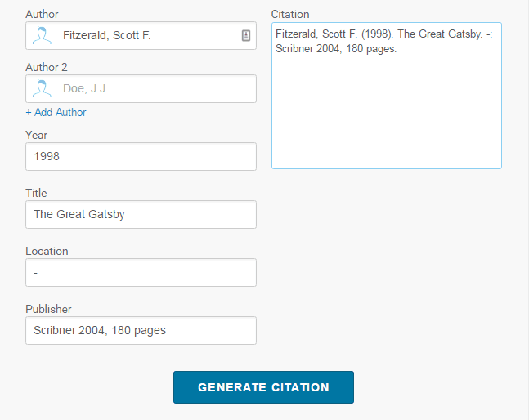Focus the Location field containing a dash

[x=141, y=272]
